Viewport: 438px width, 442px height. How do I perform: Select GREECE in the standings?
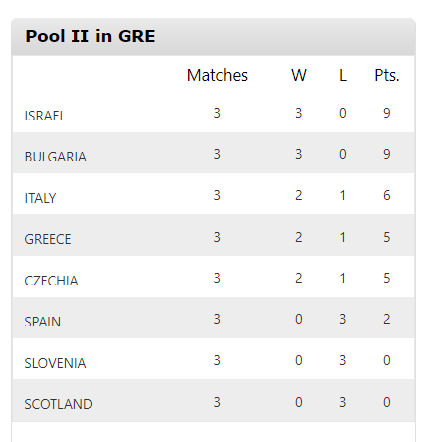pyautogui.click(x=48, y=239)
